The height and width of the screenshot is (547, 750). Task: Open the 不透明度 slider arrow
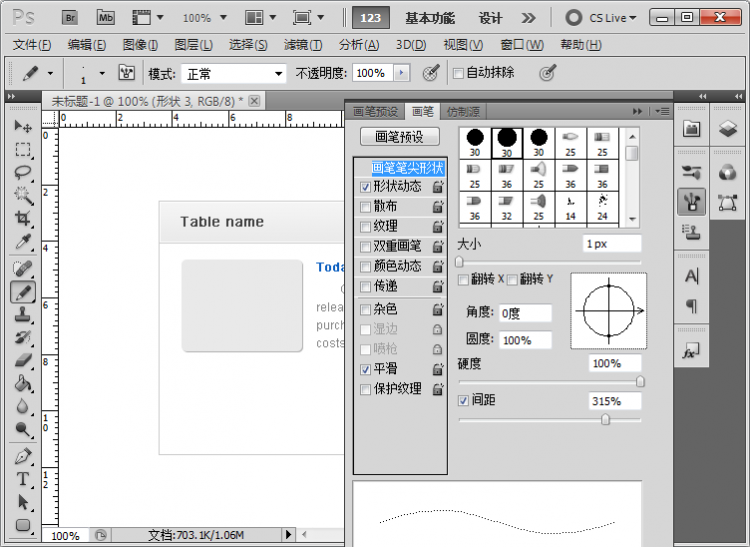click(x=401, y=73)
